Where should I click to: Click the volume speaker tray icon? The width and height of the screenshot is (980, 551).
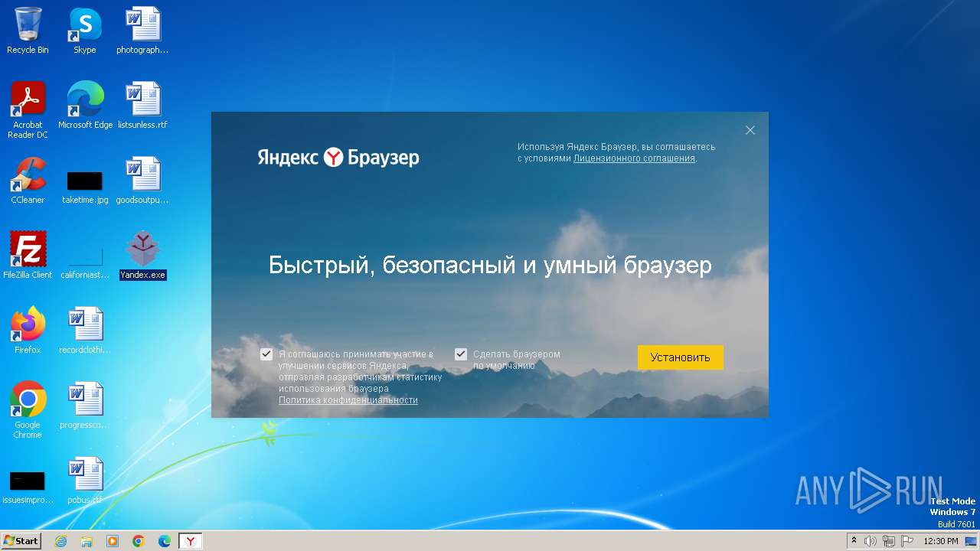point(871,541)
